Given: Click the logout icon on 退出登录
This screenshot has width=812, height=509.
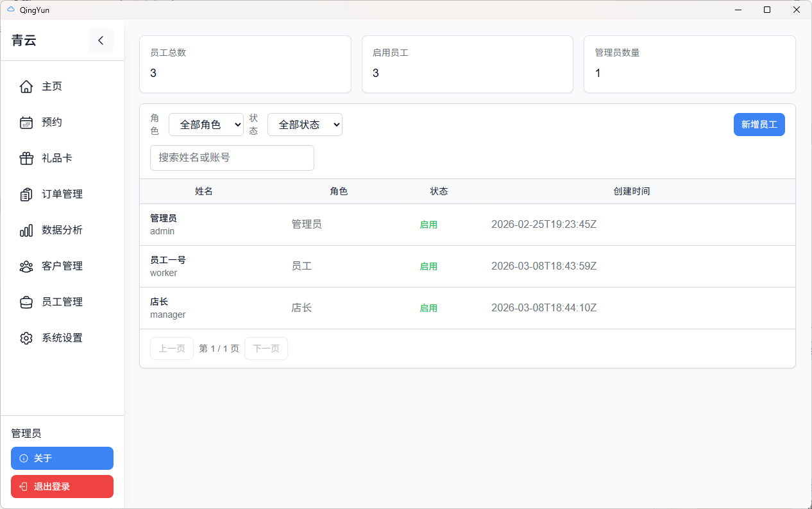Looking at the screenshot, I should click(24, 487).
